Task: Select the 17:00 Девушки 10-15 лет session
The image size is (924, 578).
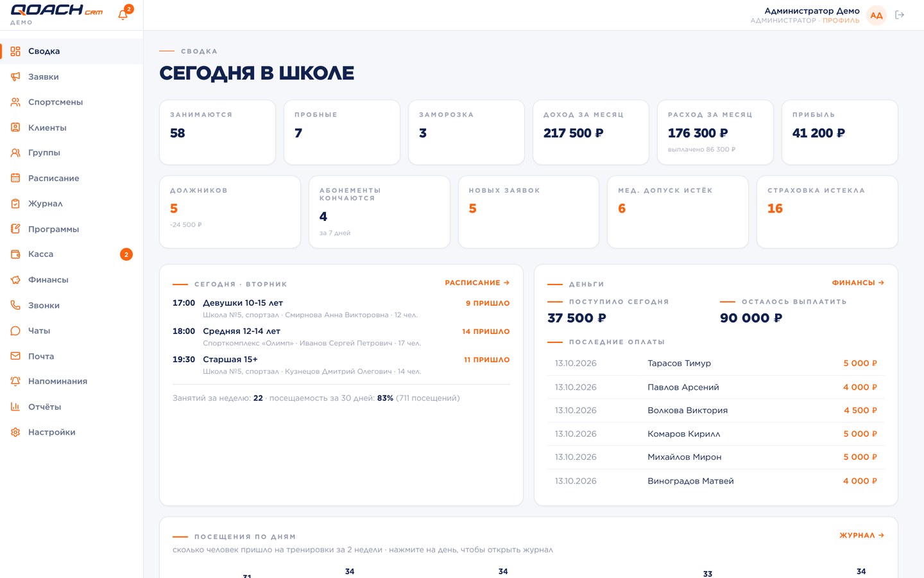Action: (341, 308)
